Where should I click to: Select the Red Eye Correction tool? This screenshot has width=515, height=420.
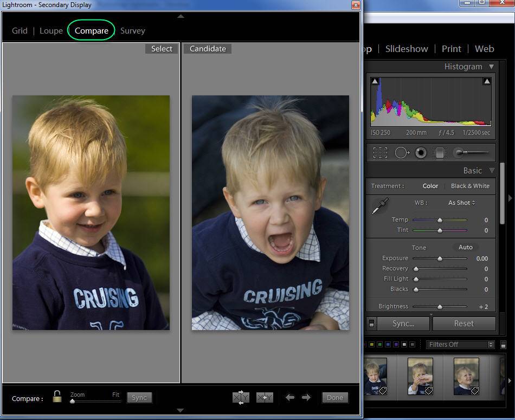click(421, 153)
